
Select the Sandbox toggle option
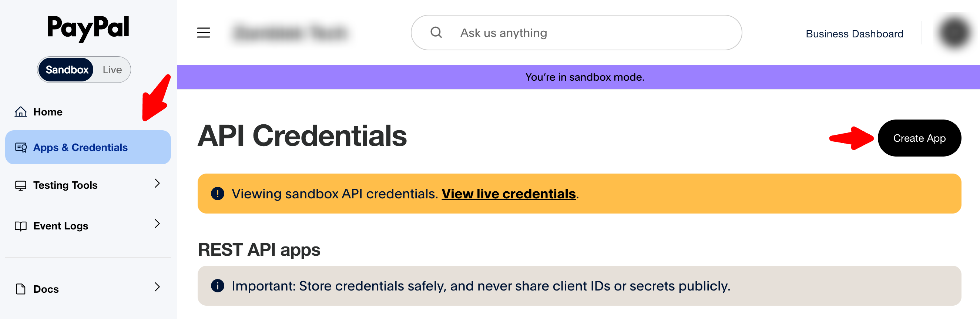67,70
